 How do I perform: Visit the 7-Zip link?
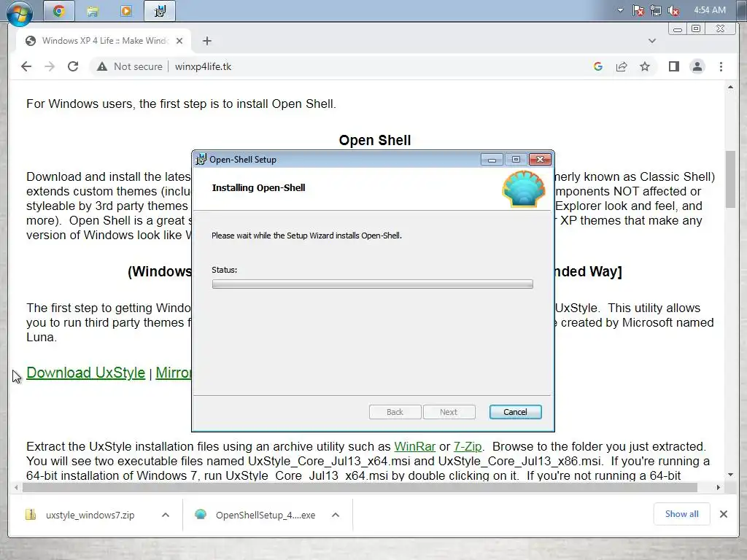coord(468,447)
